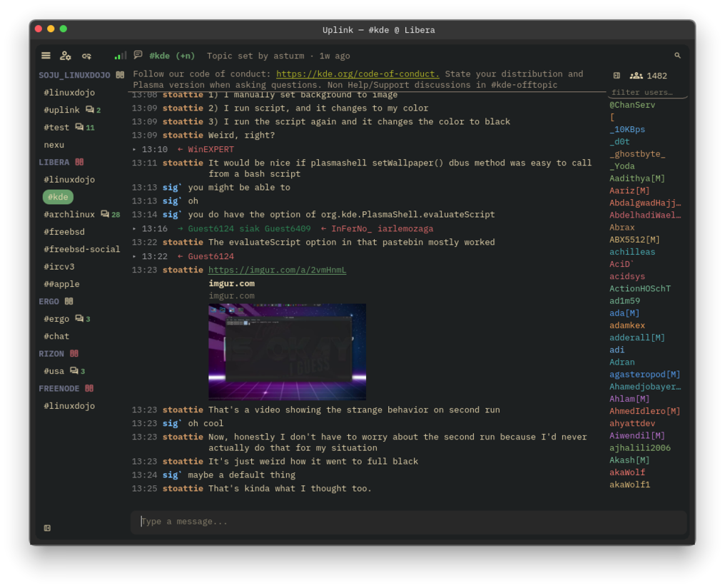Click the unread messages icon beside #uplink

(x=90, y=110)
